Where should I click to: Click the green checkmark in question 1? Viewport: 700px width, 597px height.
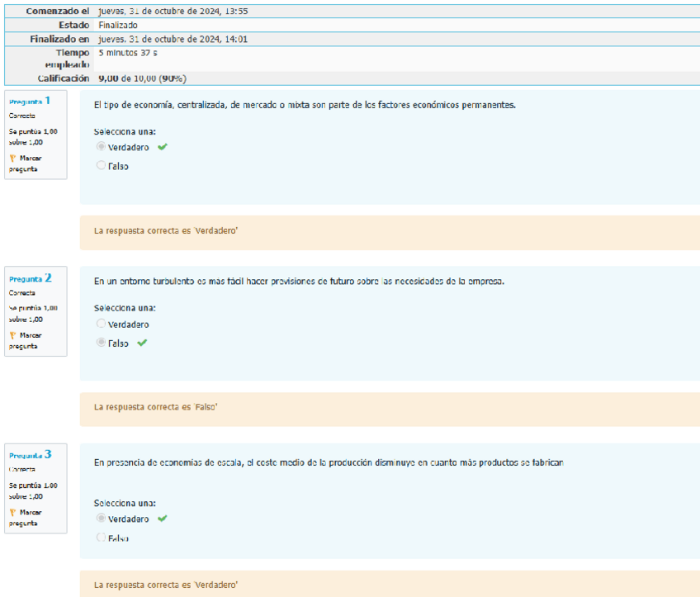tap(163, 147)
